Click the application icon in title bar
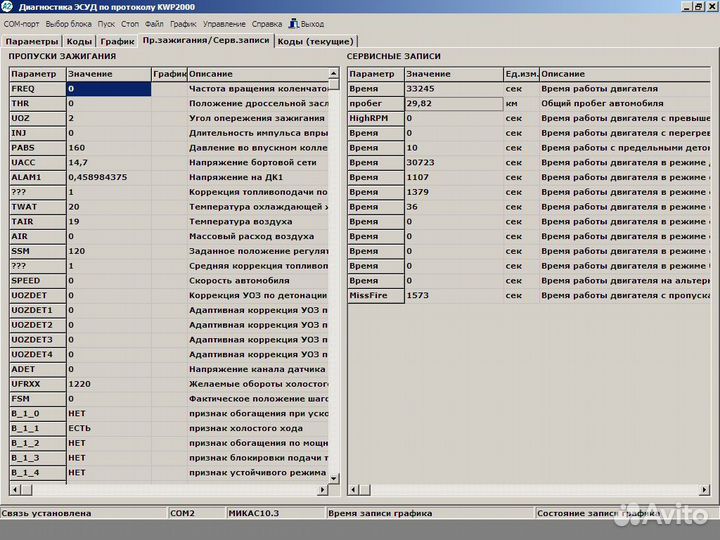The image size is (720, 540). click(8, 7)
